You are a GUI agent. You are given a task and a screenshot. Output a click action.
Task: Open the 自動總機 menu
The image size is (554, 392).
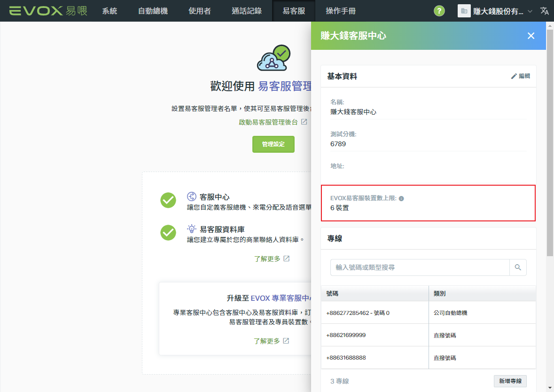pos(153,11)
